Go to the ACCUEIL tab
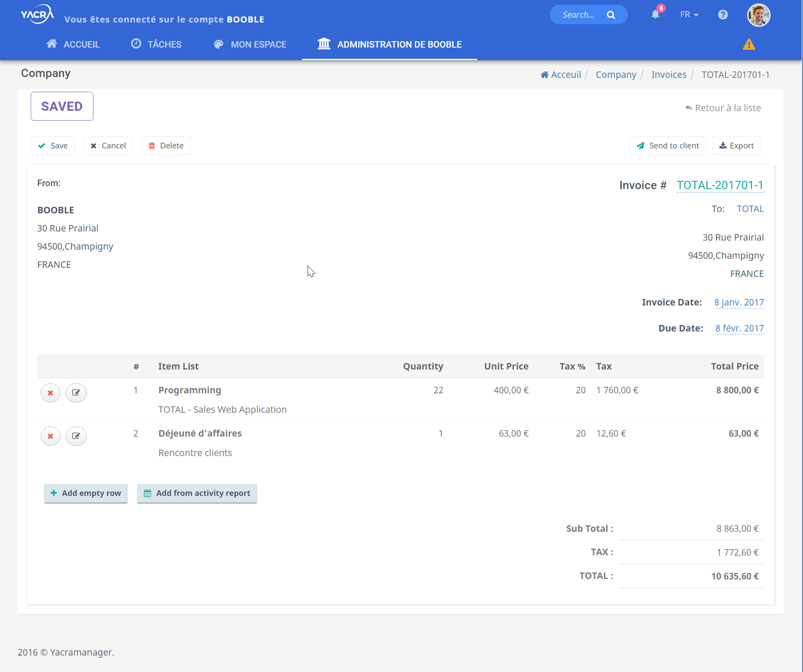This screenshot has height=672, width=803. pos(73,44)
